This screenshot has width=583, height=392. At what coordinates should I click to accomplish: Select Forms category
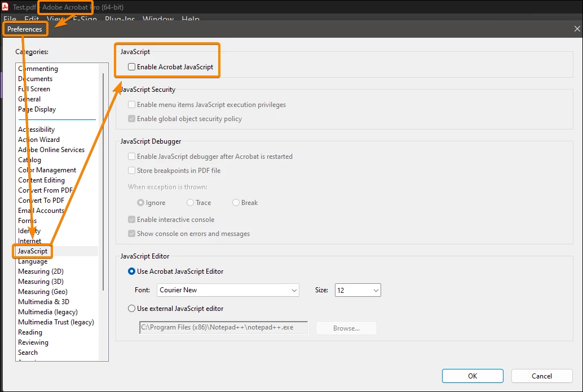[27, 221]
